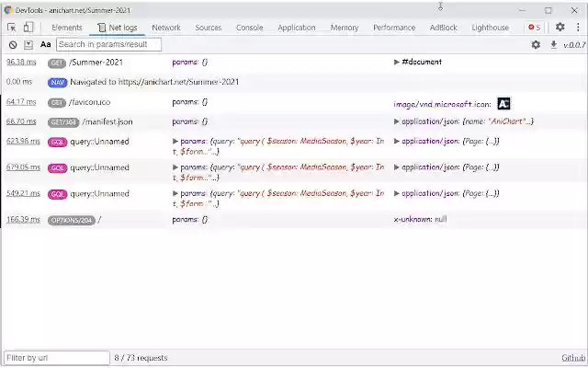Select the /manifest.json request name
588x368 pixels.
107,121
